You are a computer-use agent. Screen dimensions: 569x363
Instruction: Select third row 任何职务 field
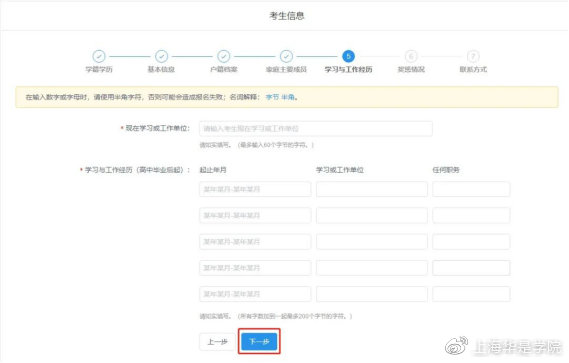[471, 242]
